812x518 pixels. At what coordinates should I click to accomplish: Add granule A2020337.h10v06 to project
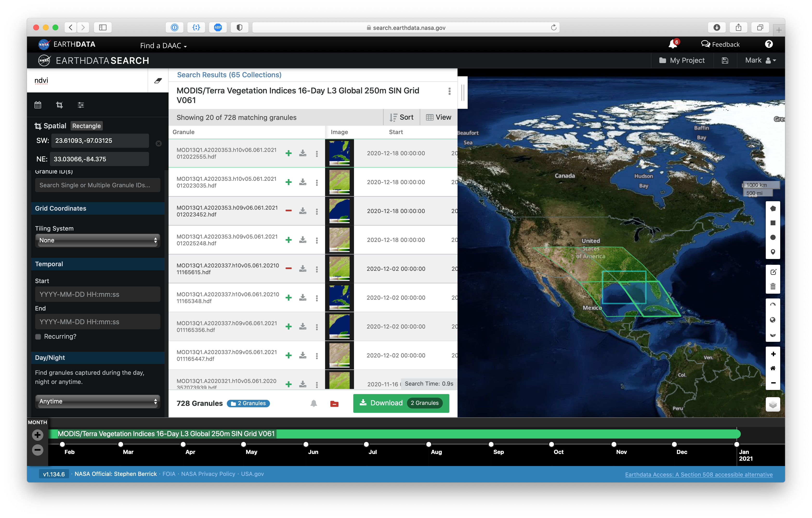[289, 298]
